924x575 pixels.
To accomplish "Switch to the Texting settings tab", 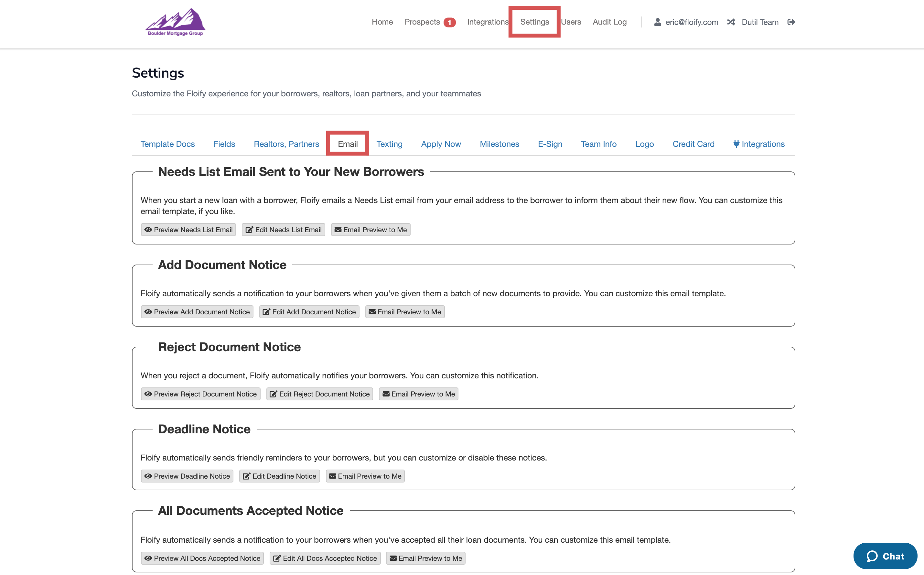I will tap(389, 144).
